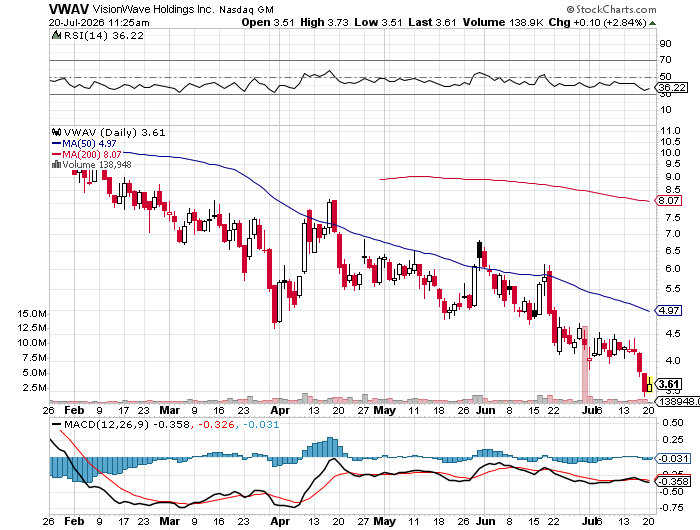This screenshot has height=530, width=700.
Task: Click the VWAV (Daily) 3.61 legend
Action: [x=114, y=133]
